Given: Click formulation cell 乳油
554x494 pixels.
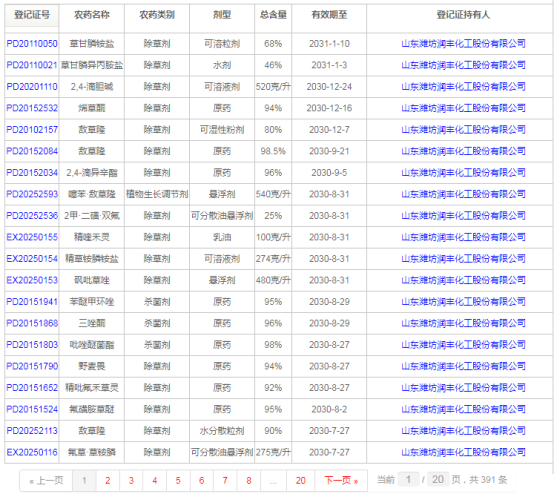Looking at the screenshot, I should pyautogui.click(x=222, y=237).
